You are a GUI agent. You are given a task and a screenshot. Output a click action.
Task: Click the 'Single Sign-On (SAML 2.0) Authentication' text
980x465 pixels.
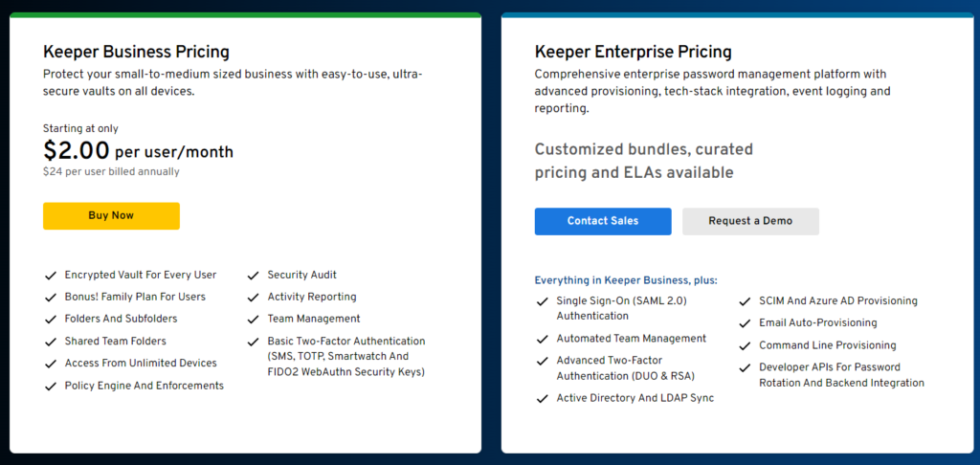622,308
